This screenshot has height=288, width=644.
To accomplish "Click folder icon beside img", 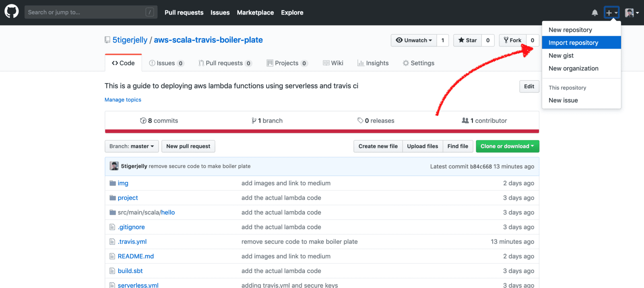I will (x=113, y=183).
